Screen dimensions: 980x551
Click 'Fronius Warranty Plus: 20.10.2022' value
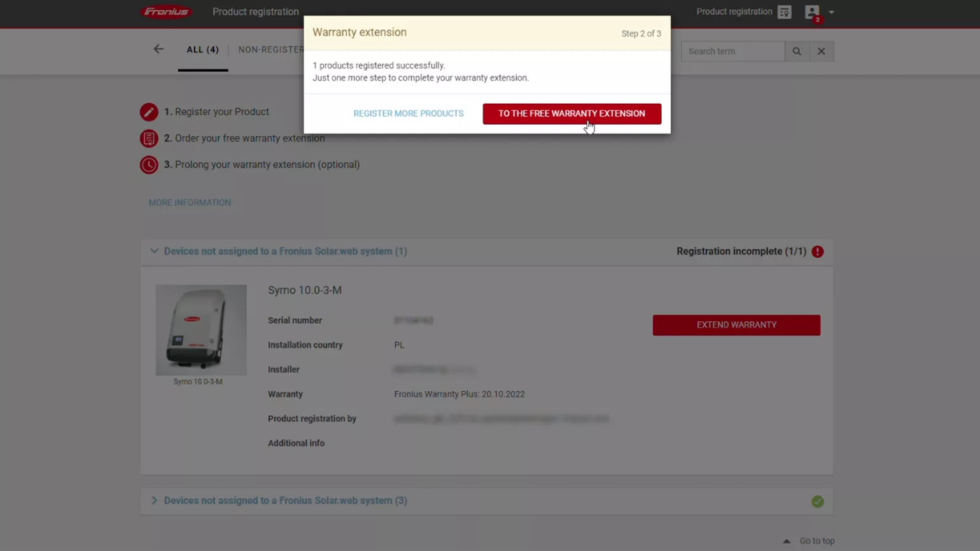tap(459, 394)
